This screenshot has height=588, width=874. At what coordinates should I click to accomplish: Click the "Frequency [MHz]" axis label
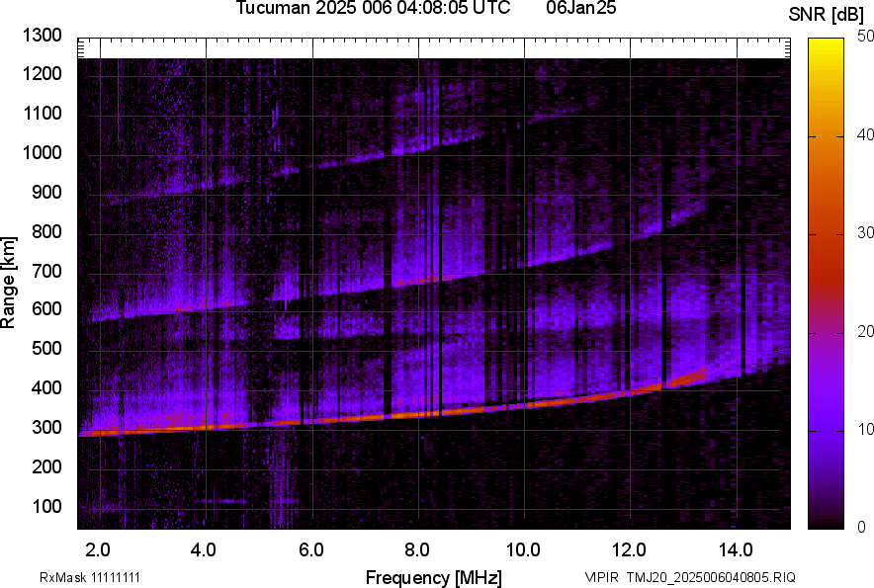coord(433,577)
